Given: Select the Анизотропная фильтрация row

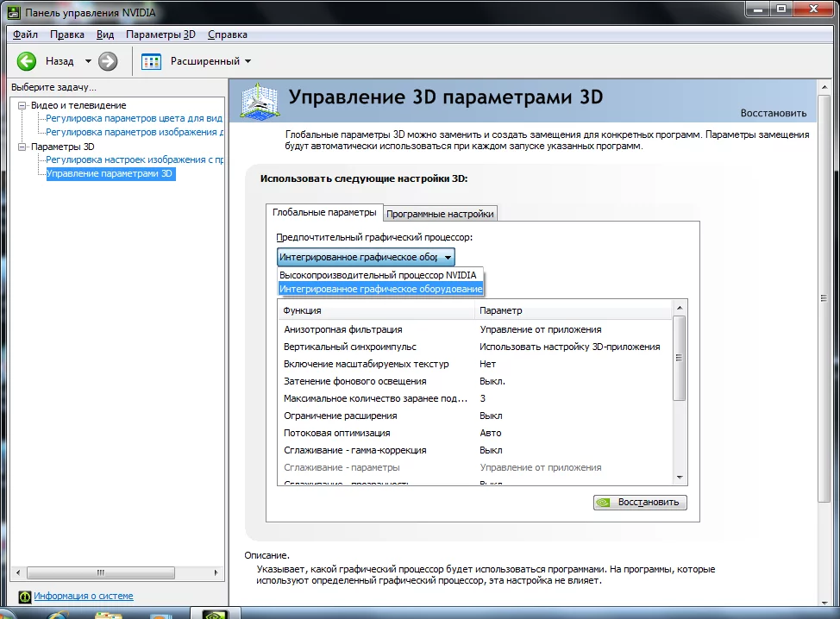Looking at the screenshot, I should click(x=474, y=329).
